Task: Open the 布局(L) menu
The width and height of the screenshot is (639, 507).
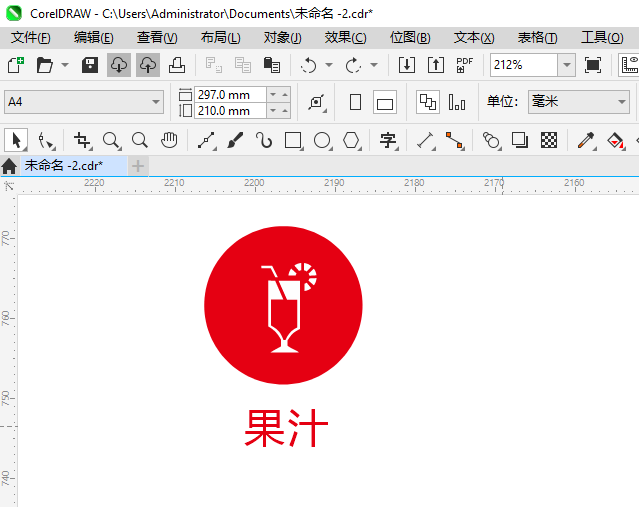Action: coord(220,38)
